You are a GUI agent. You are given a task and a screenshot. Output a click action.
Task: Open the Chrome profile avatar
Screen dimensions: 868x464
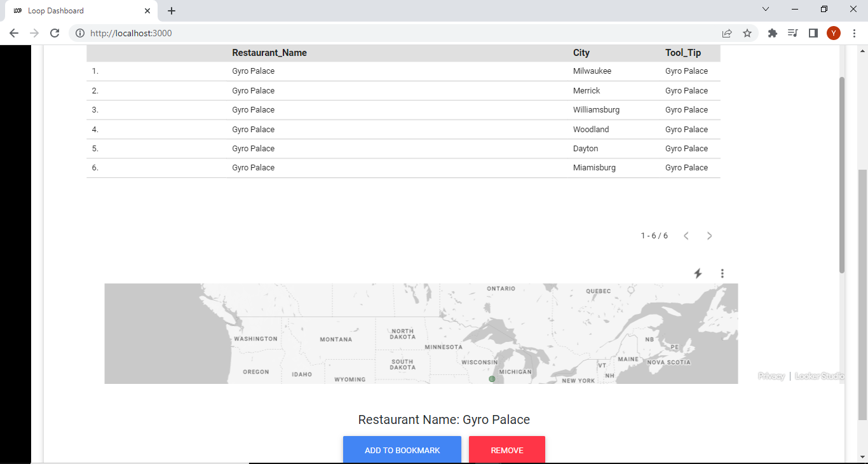pos(834,33)
